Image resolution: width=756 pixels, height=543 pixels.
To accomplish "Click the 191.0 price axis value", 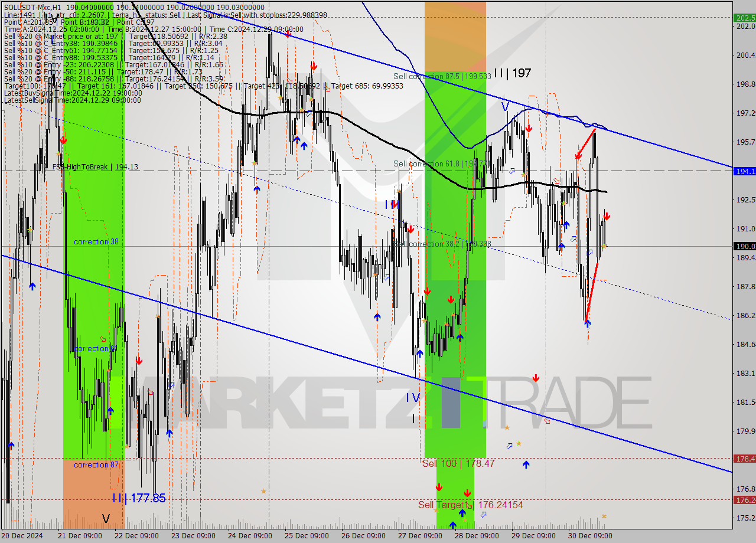I will click(745, 228).
